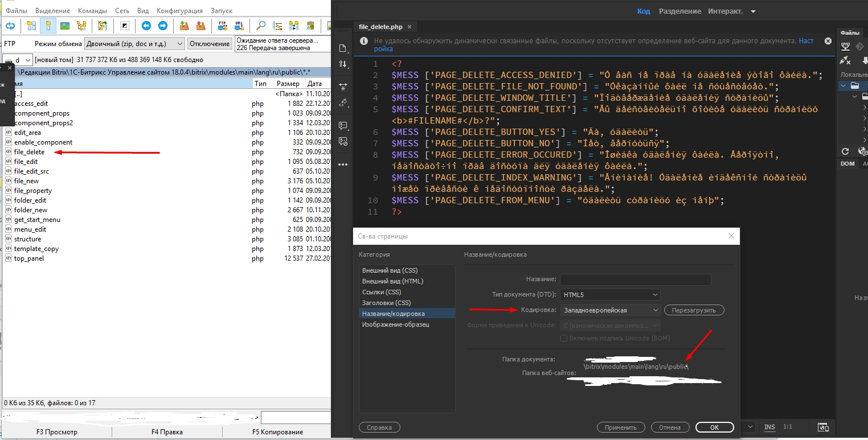Click the 'F5 Копирование' button
Viewport: 868px width, 440px height.
click(x=277, y=432)
